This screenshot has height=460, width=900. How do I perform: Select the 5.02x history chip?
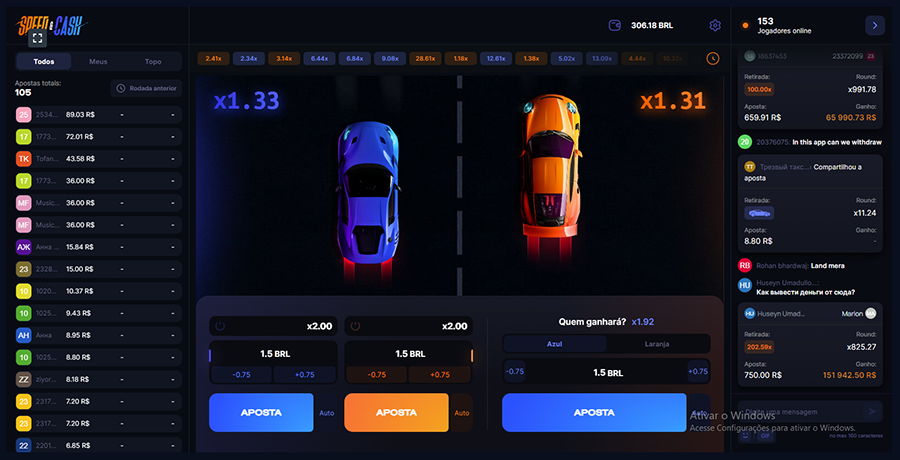tap(567, 58)
